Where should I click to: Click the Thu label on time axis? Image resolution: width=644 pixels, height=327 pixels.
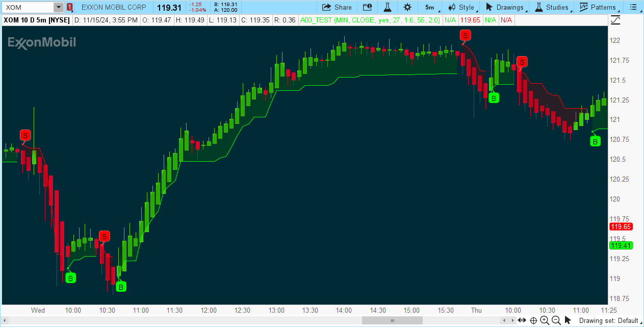pos(476,310)
